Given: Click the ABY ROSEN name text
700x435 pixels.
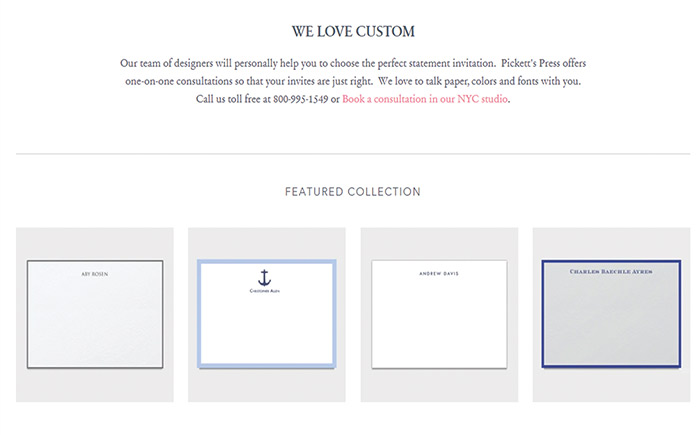Looking at the screenshot, I should (95, 273).
